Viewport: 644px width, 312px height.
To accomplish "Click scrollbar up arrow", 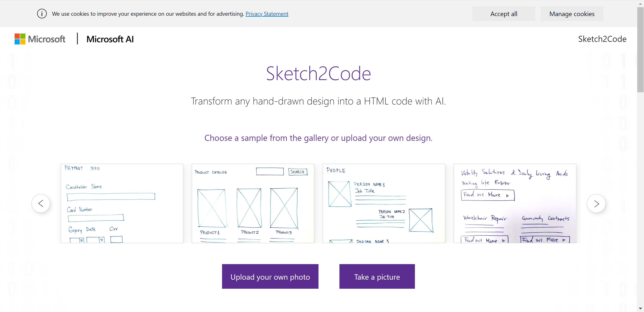I will coord(640,4).
